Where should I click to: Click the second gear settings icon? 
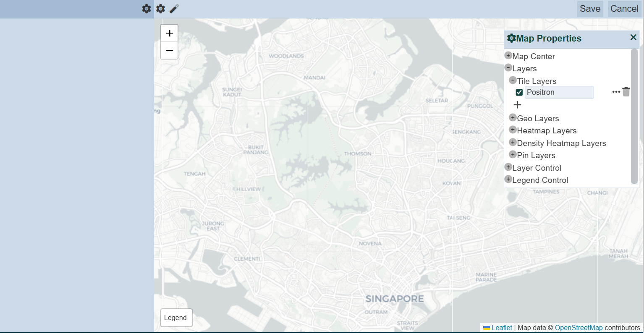(x=160, y=9)
